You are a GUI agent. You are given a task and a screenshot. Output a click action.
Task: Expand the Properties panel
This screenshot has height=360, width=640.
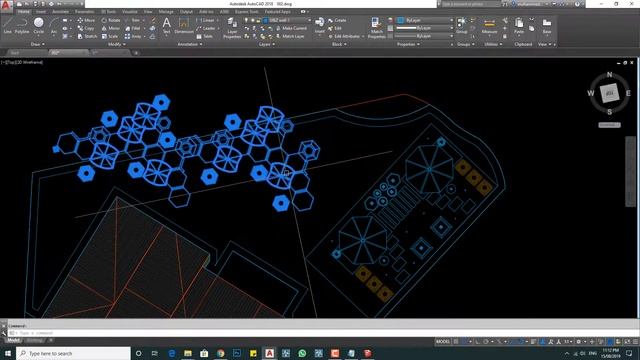408,44
